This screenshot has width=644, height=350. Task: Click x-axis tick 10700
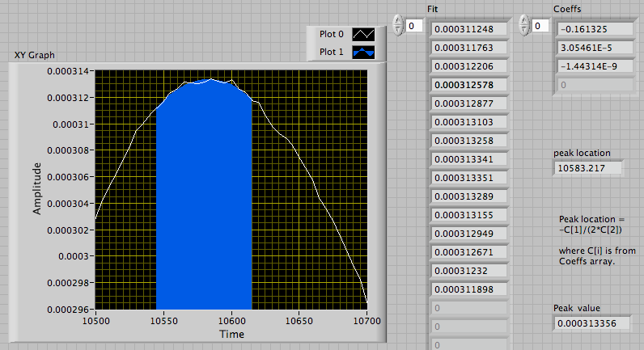click(367, 321)
